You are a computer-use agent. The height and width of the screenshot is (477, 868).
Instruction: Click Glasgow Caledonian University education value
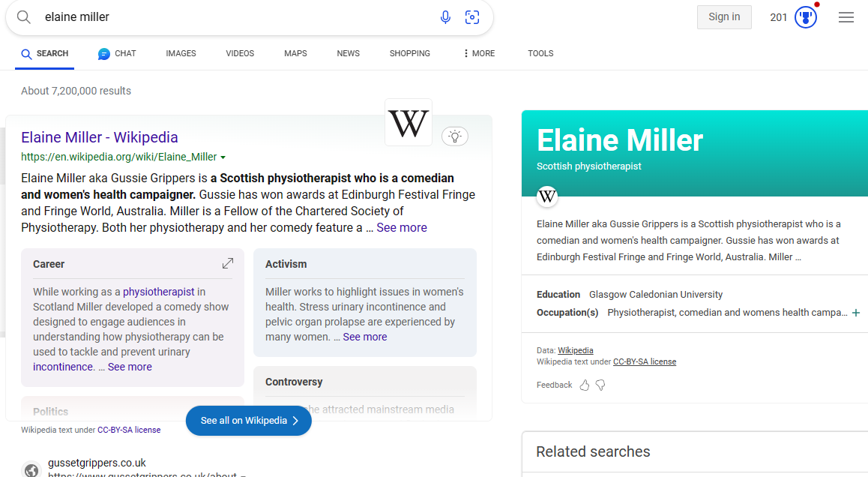click(655, 295)
